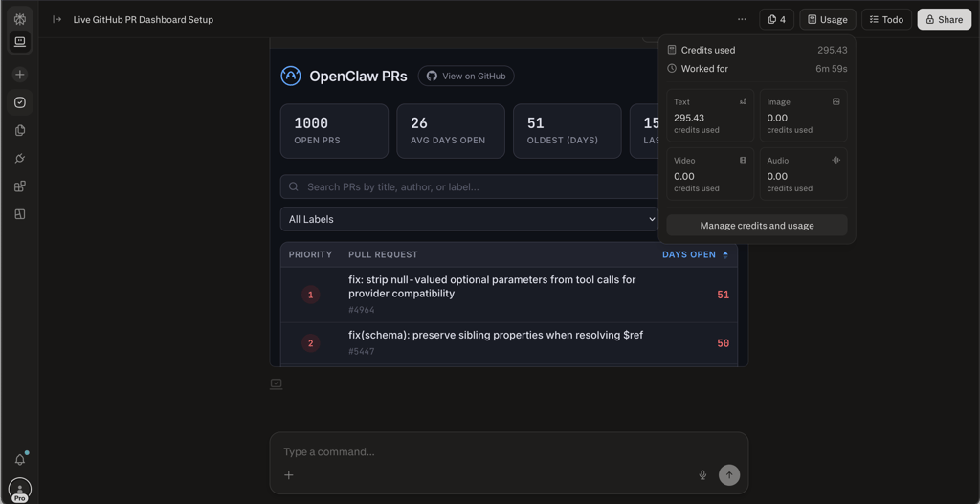Collapse sidebar with the arrow icon
Image resolution: width=980 pixels, height=504 pixels.
(x=56, y=19)
